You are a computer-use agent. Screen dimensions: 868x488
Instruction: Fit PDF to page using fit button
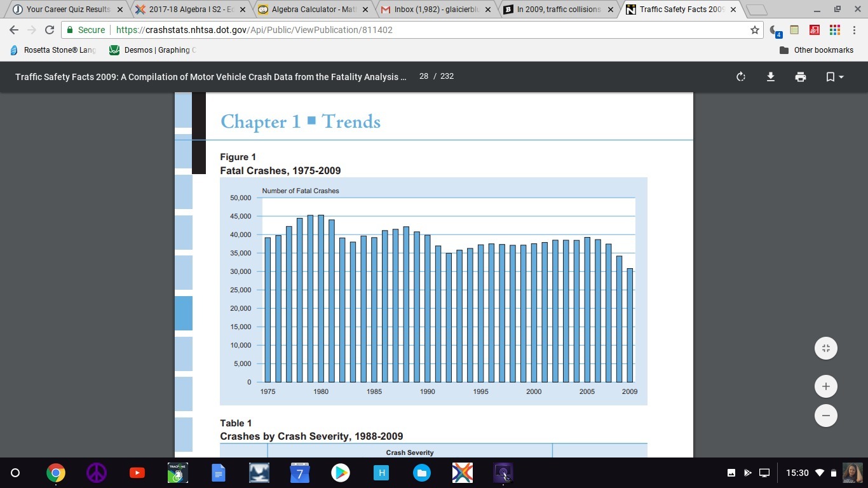826,348
